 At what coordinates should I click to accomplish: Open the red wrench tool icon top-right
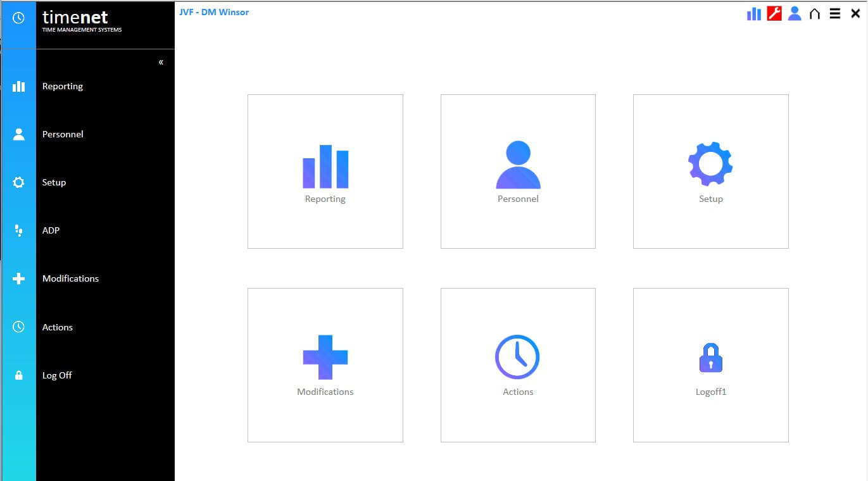pos(773,13)
